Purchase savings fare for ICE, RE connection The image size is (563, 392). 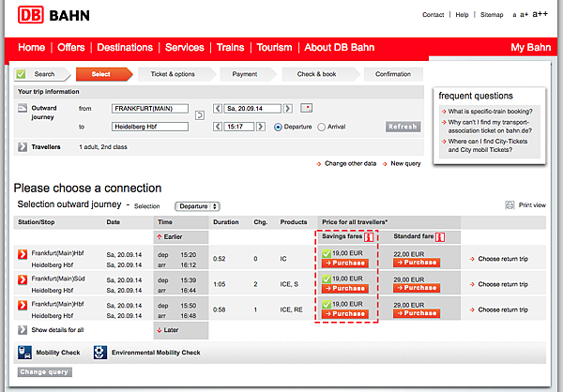pos(345,314)
